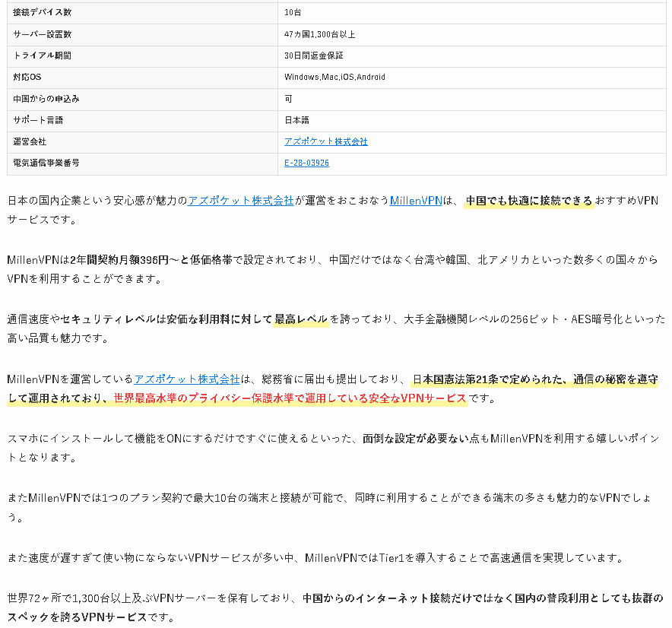The image size is (672, 628).
Task: Open the アズポケット株式会社 link in the 運営会社 table row
Action: [325, 141]
